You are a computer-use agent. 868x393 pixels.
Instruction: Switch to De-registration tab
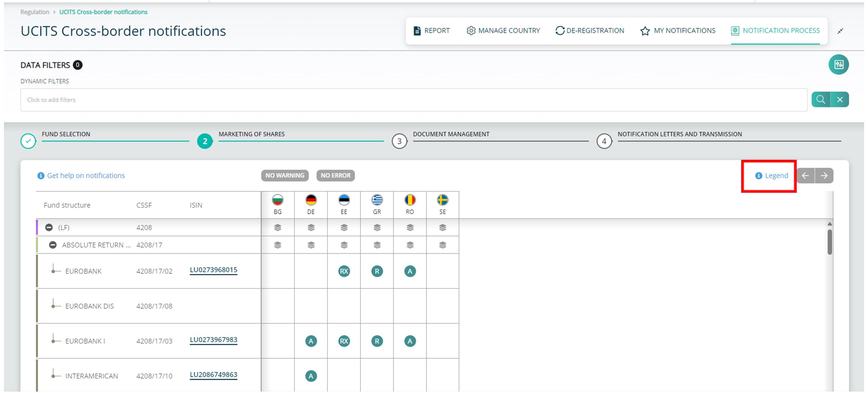(590, 31)
